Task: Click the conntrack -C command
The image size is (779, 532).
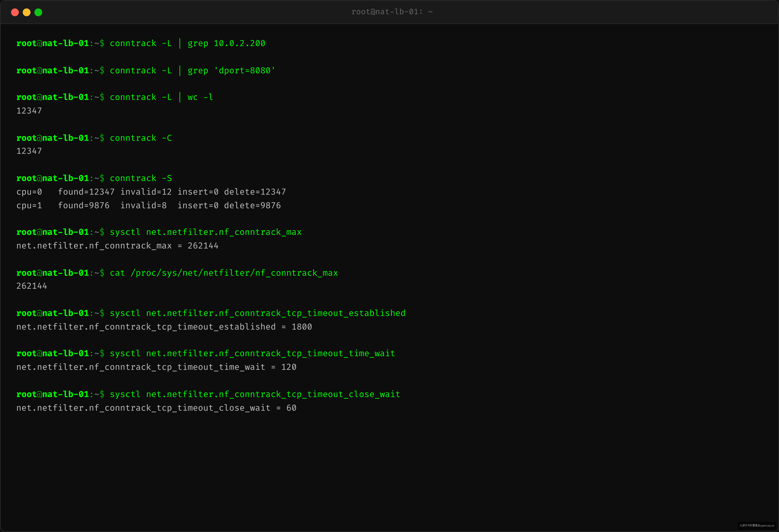Action: [141, 138]
